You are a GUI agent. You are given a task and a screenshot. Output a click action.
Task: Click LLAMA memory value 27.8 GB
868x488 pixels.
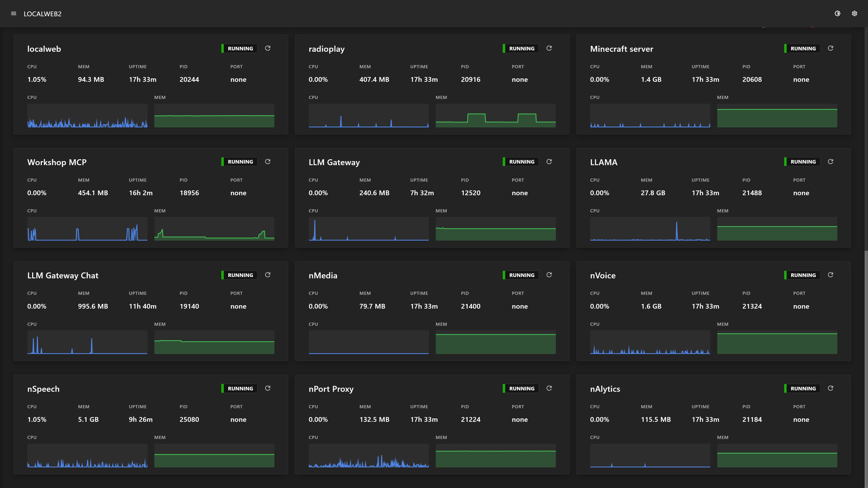tap(653, 193)
